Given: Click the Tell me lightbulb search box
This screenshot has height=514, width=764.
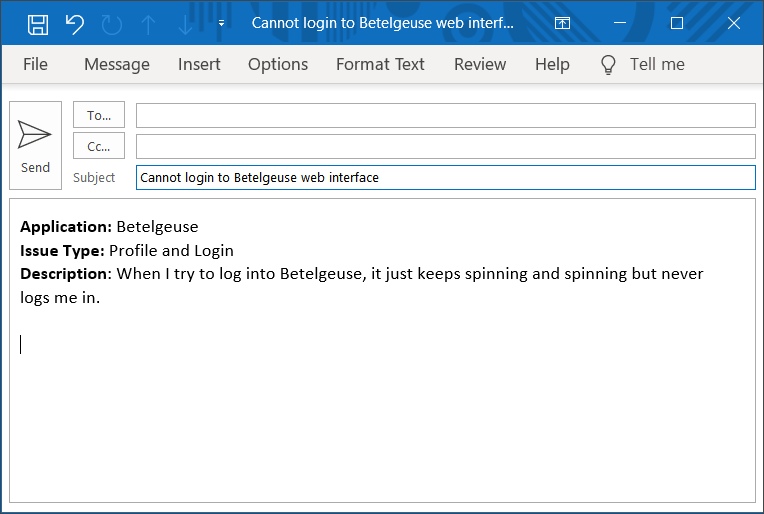Looking at the screenshot, I should pyautogui.click(x=643, y=64).
